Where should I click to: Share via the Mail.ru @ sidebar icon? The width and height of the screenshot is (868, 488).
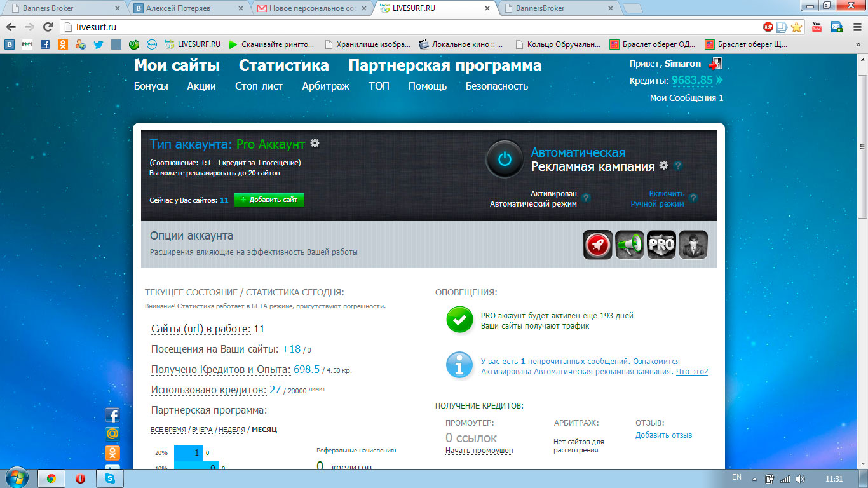(112, 434)
